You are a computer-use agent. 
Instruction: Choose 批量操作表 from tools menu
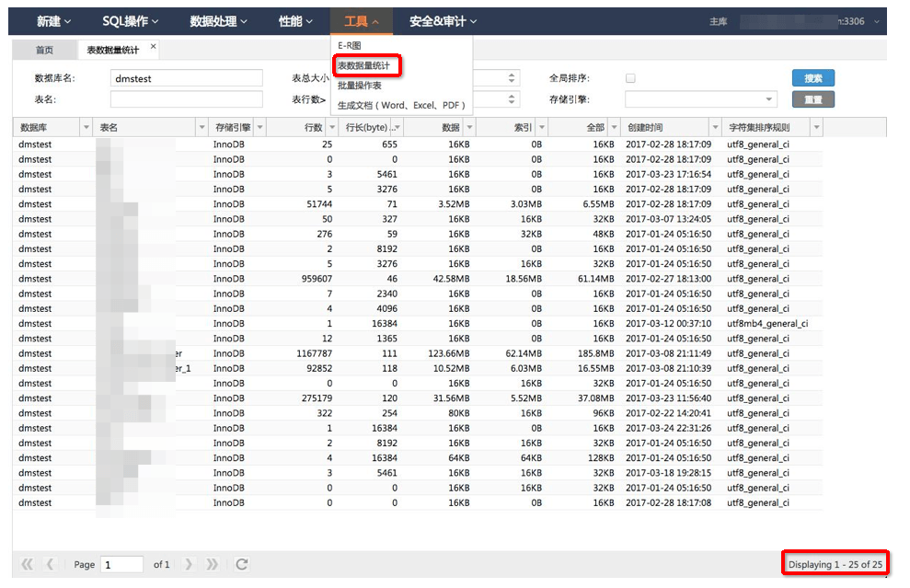pyautogui.click(x=359, y=86)
